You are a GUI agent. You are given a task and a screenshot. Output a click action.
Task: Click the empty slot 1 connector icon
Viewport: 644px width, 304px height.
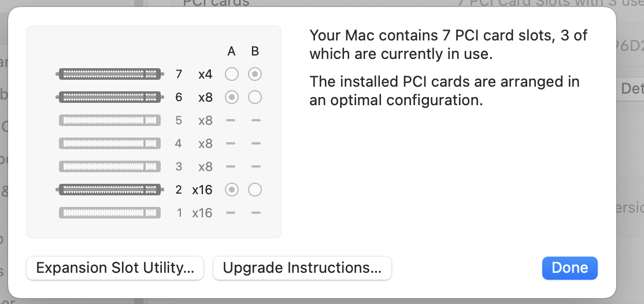coord(109,213)
